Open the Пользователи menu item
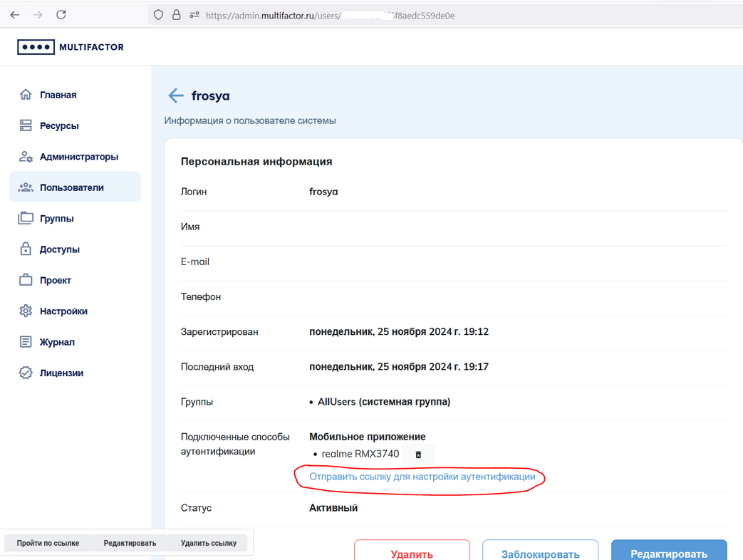This screenshot has width=743, height=560. pyautogui.click(x=71, y=188)
